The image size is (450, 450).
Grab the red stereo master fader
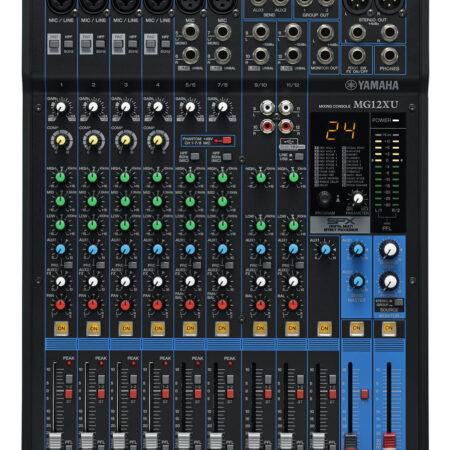(389, 441)
